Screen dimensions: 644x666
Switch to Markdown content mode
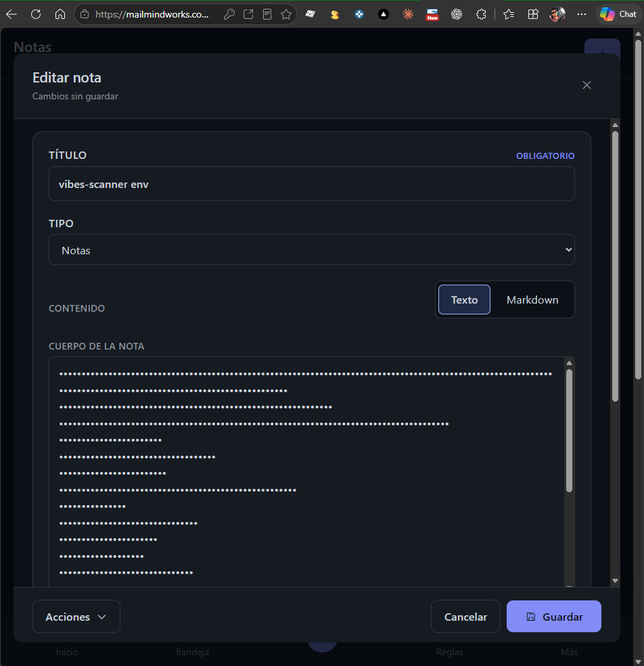coord(532,300)
